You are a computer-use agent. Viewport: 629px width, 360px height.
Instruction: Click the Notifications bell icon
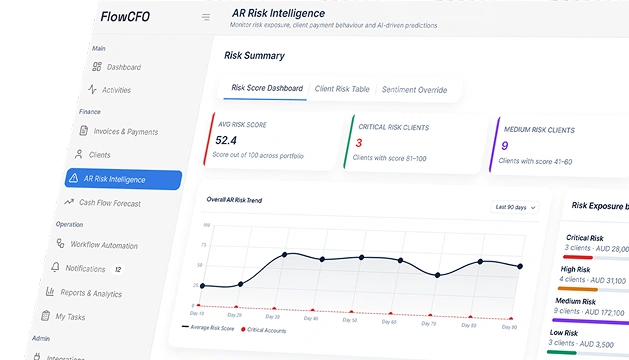point(55,267)
